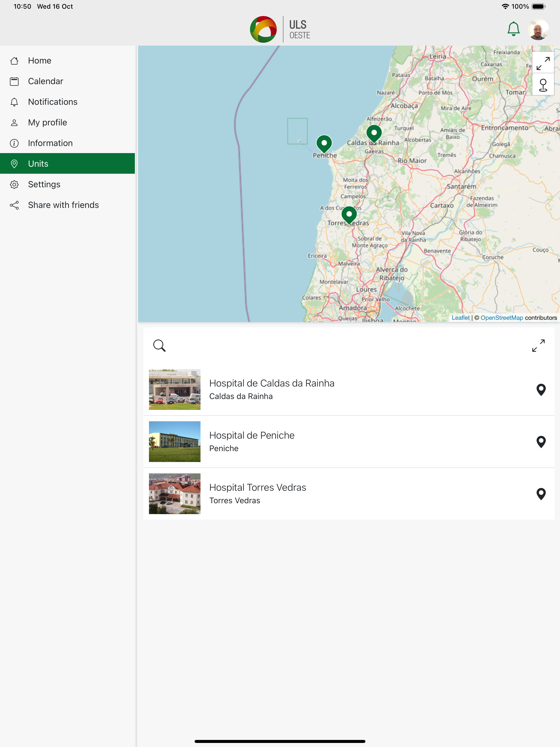This screenshot has width=560, height=747.
Task: Open Calendar menu item
Action: pyautogui.click(x=68, y=81)
